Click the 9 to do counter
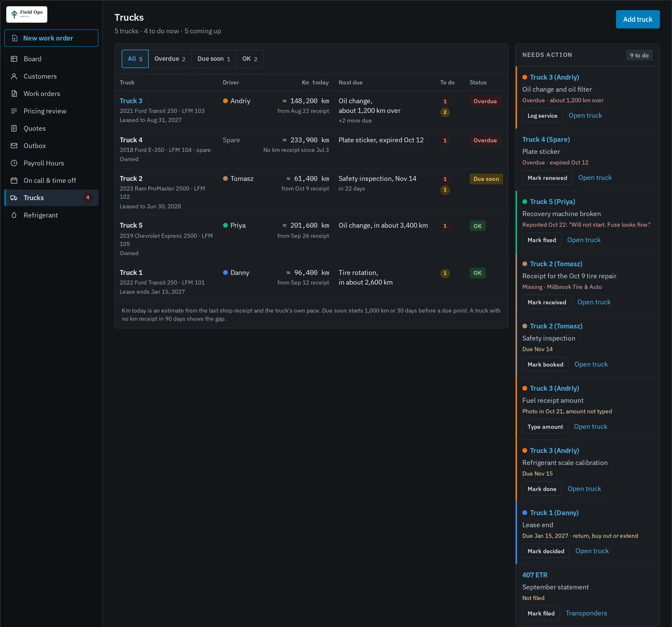Viewport: 672px width, 627px height. pyautogui.click(x=639, y=55)
